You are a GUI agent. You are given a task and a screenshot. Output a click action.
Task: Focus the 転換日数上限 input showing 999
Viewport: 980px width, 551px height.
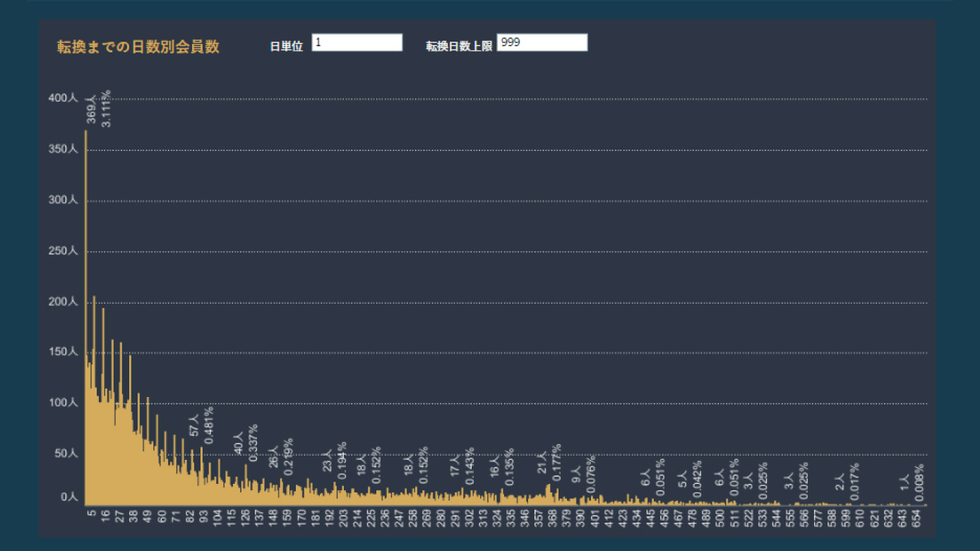click(542, 43)
